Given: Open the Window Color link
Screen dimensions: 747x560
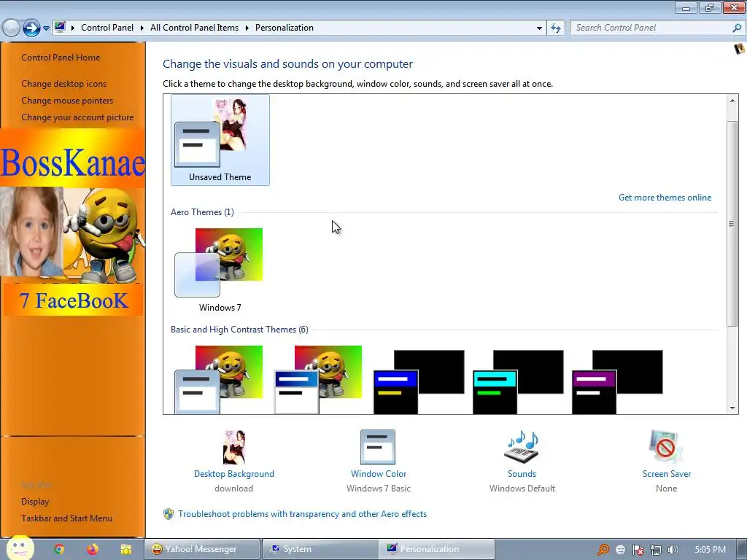Looking at the screenshot, I should pyautogui.click(x=379, y=474).
